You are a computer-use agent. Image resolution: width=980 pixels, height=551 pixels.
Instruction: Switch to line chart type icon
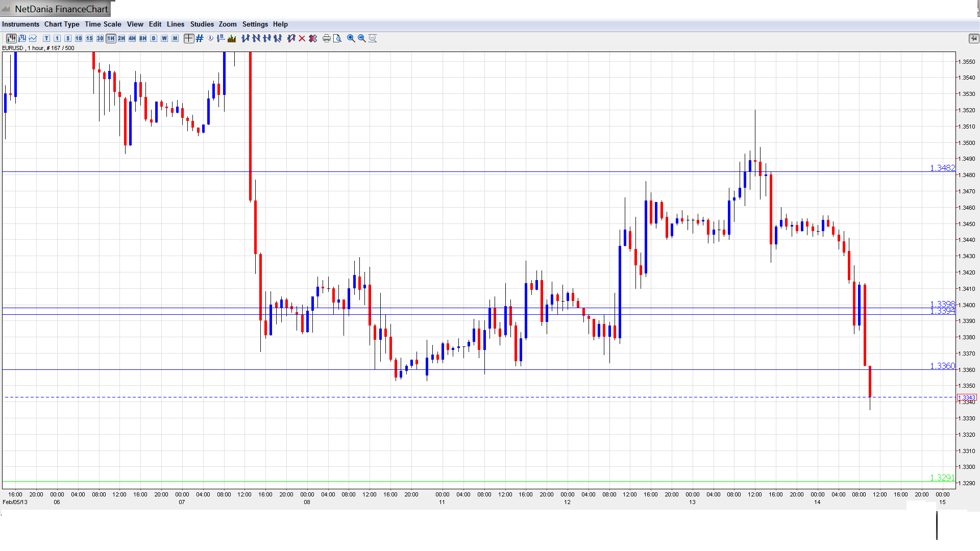[33, 38]
